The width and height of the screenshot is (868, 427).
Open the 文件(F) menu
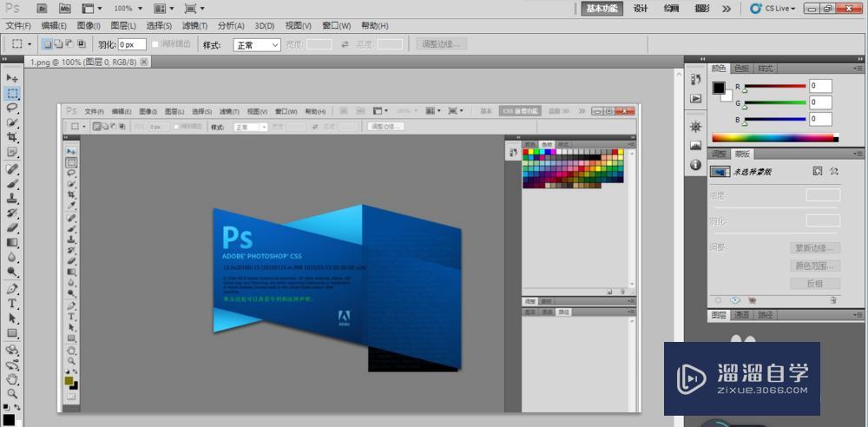tap(18, 26)
